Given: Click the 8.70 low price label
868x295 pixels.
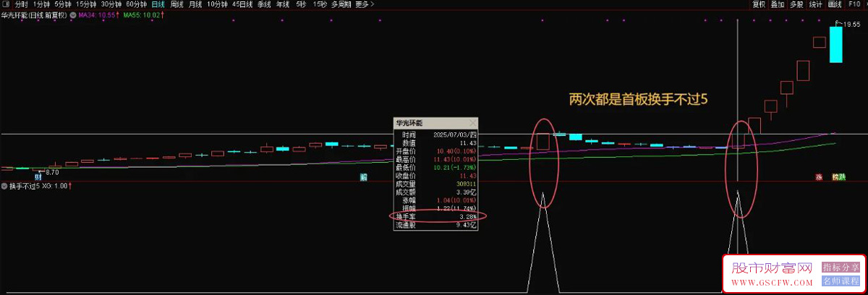Looking at the screenshot, I should (52, 173).
